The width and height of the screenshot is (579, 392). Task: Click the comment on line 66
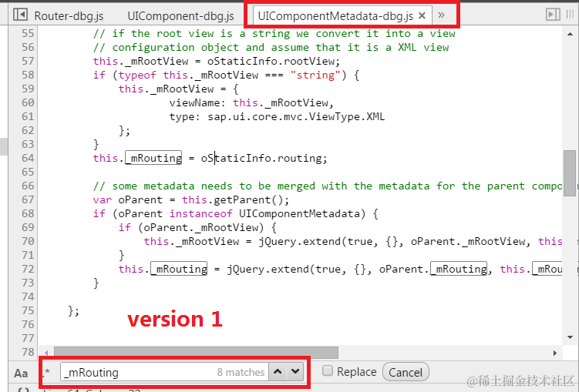[x=328, y=186]
